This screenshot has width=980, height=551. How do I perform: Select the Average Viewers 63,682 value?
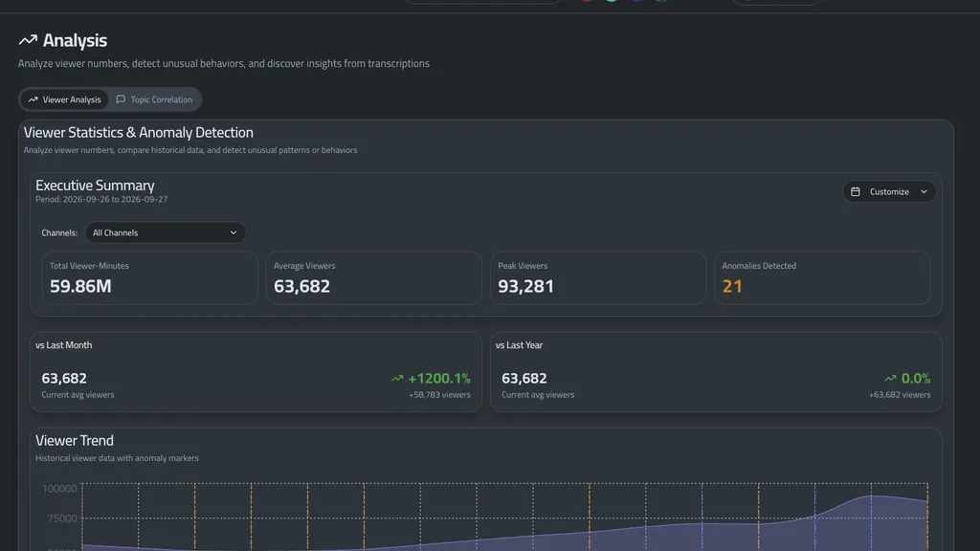coord(301,286)
